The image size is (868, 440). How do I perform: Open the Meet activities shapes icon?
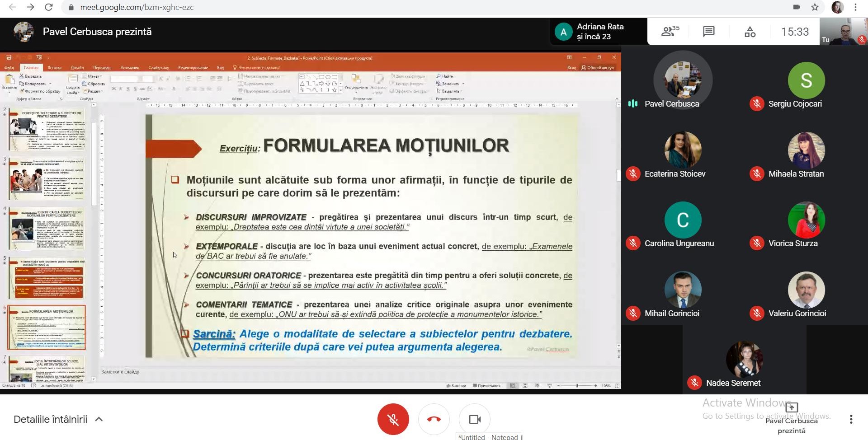750,32
